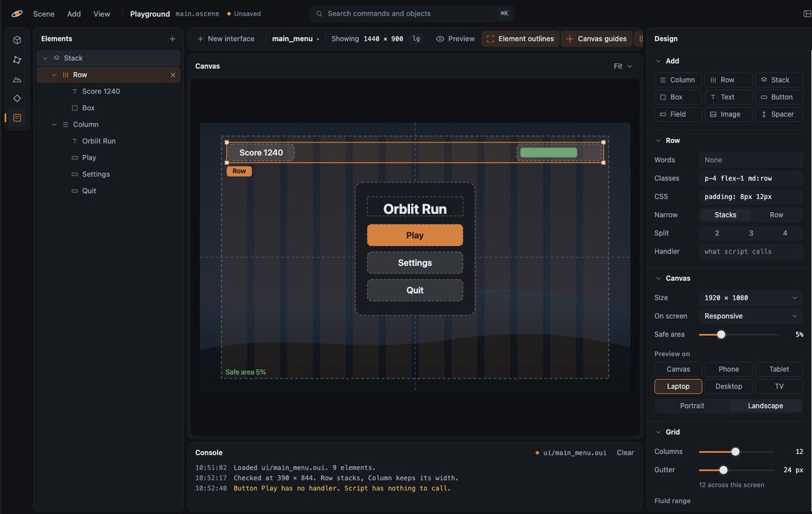Split row into 4
The height and width of the screenshot is (514, 812).
[785, 233]
